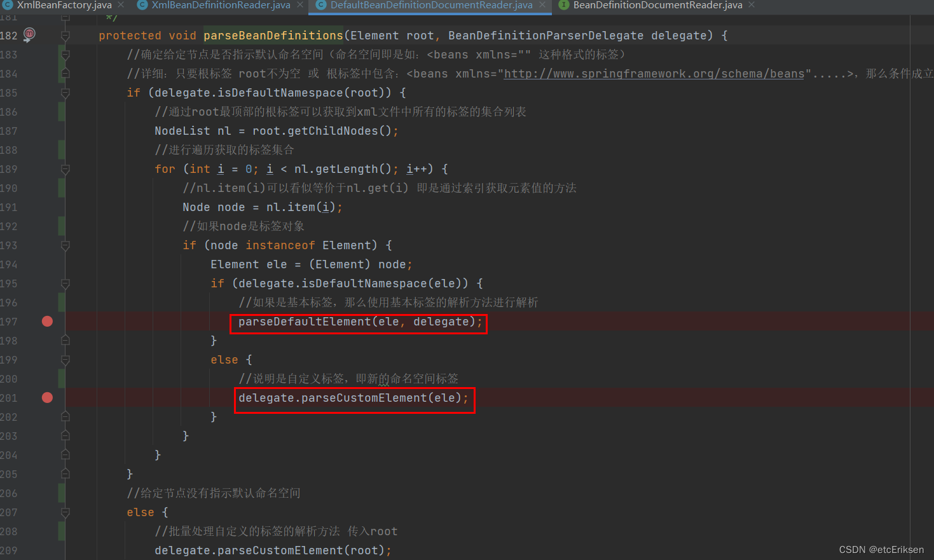Close the XmlBeanFactory.java tab
Viewport: 934px width, 560px height.
pos(121,5)
